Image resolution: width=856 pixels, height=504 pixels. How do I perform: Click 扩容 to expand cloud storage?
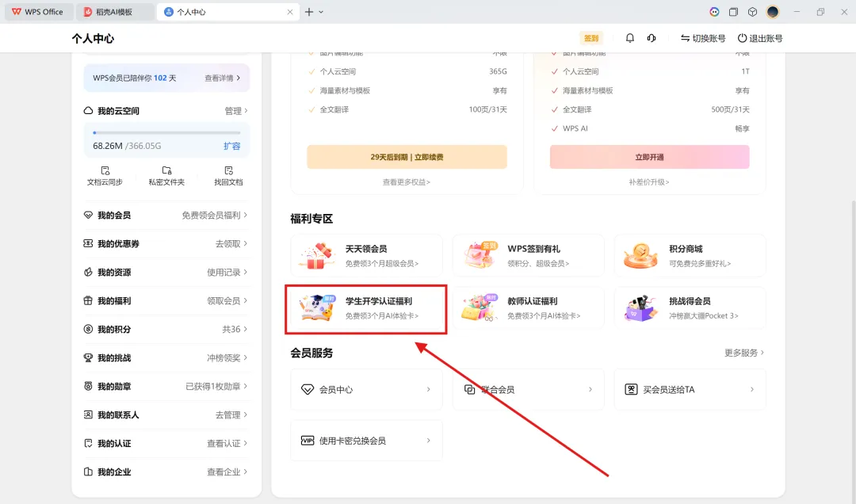[232, 146]
